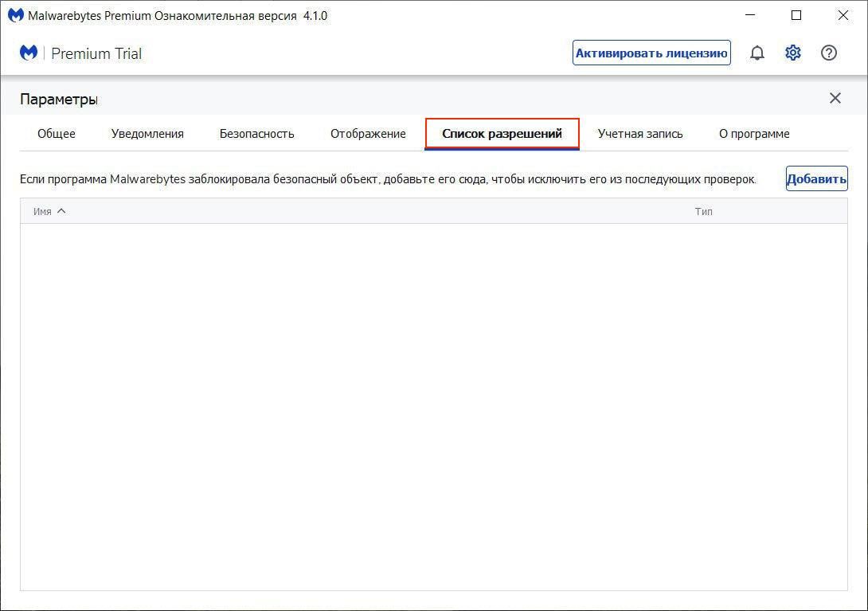This screenshot has height=611, width=868.
Task: Sort the list by the Имя column
Action: click(x=43, y=212)
